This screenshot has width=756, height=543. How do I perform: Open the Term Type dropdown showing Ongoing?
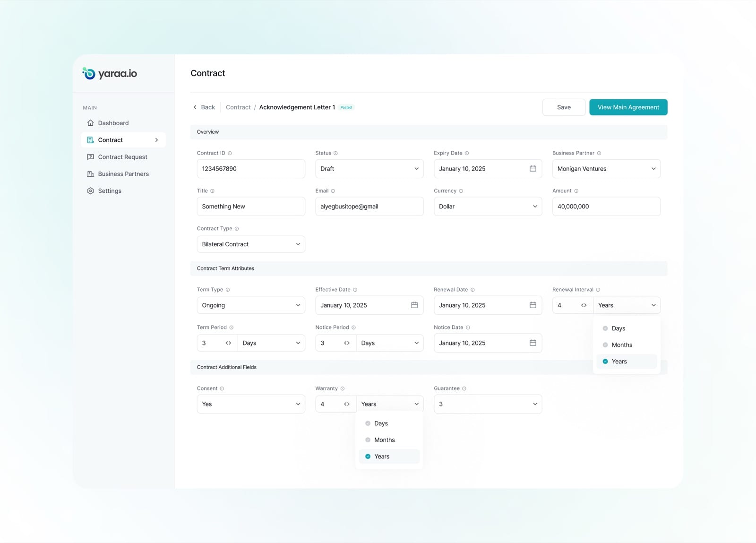click(x=251, y=305)
